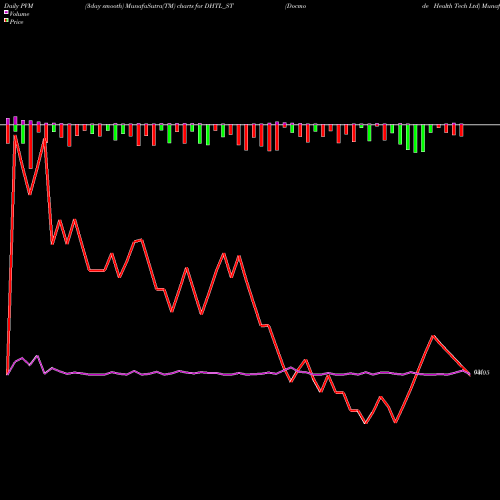Click the MunafaSutra charts for DHTL_ST heading
This screenshot has height=500, width=500.
159,6
